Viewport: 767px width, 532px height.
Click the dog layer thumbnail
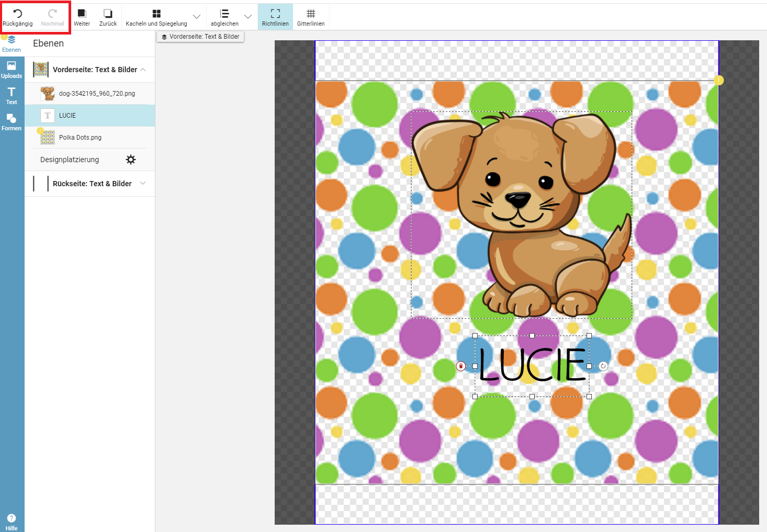(x=48, y=94)
